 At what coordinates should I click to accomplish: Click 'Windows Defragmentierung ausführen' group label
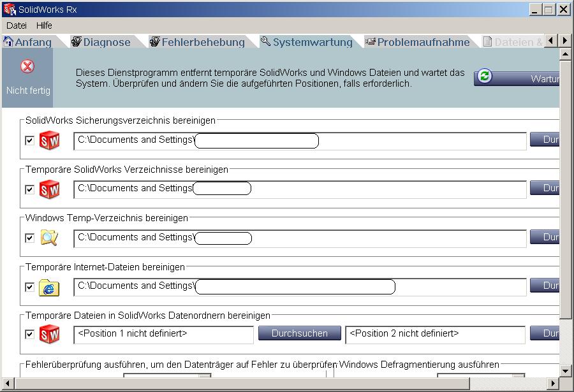tap(419, 365)
